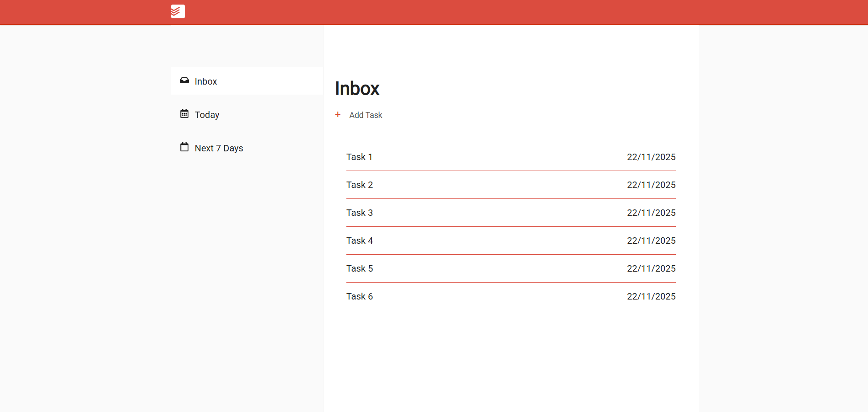Click the Todoist logo in the header
This screenshot has height=412, width=868.
pos(178,11)
